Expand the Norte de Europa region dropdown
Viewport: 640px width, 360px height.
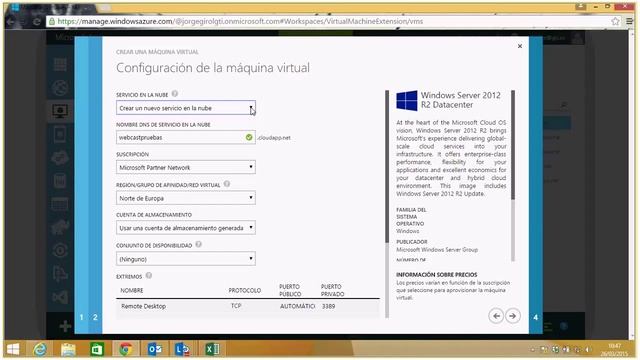[186, 198]
